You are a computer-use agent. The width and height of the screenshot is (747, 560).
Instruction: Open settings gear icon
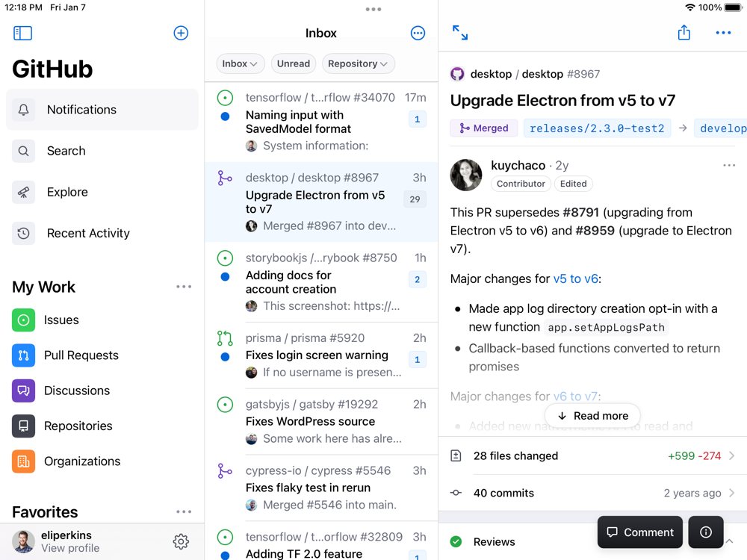click(x=181, y=541)
